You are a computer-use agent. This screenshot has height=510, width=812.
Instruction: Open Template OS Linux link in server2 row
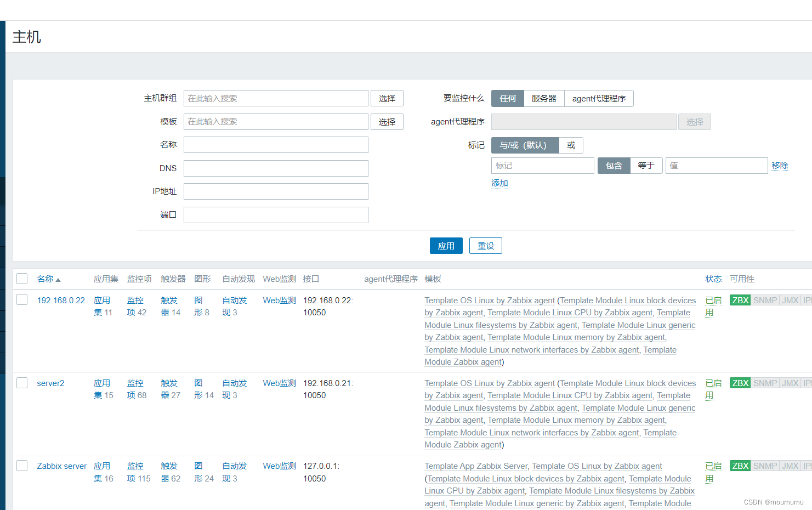click(490, 383)
